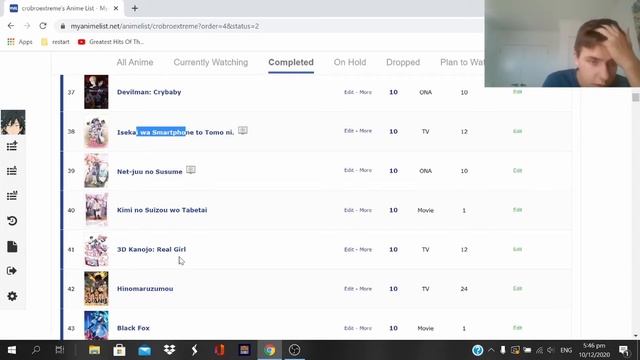Click Edit for Kimi no Suizou row

[x=349, y=210]
